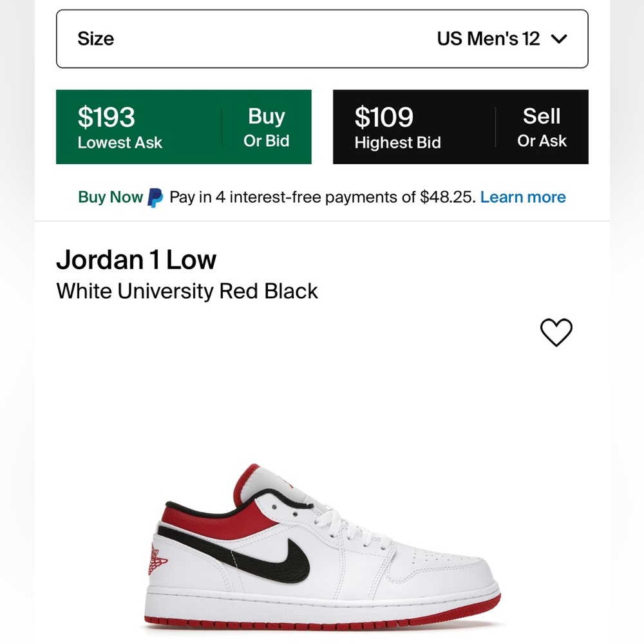
Task: Open the size selector chevron
Action: [560, 39]
